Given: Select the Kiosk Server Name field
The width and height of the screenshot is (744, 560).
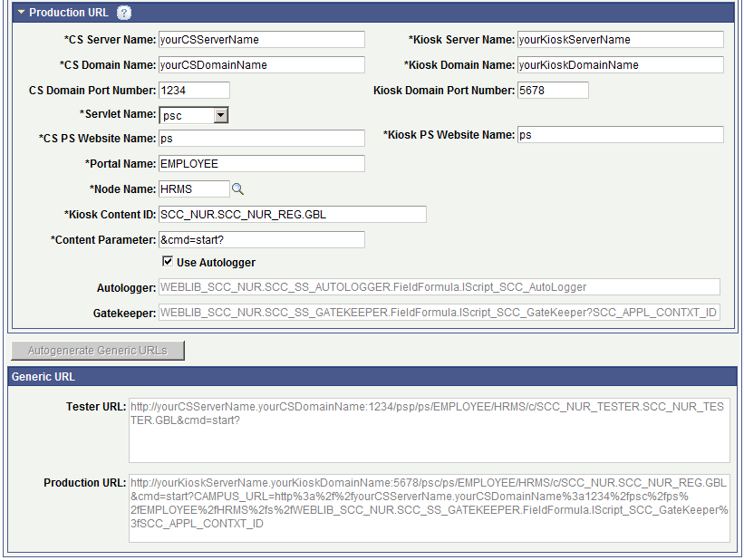Looking at the screenshot, I should click(621, 39).
